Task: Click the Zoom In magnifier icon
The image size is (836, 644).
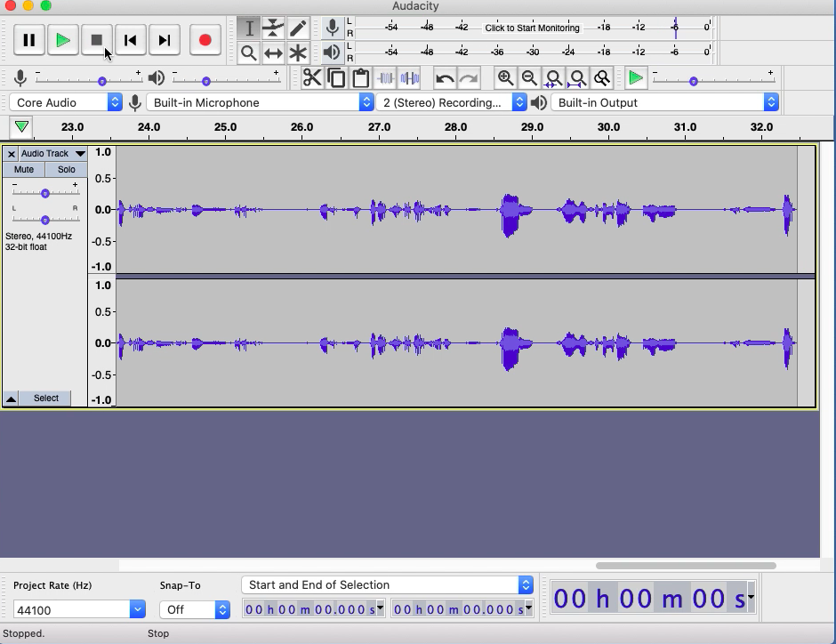Action: pyautogui.click(x=505, y=77)
